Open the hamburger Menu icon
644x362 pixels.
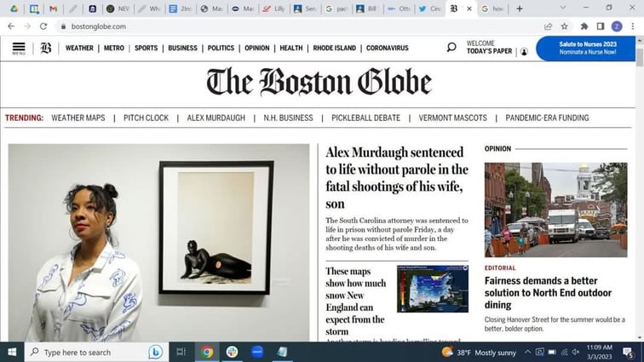click(19, 48)
